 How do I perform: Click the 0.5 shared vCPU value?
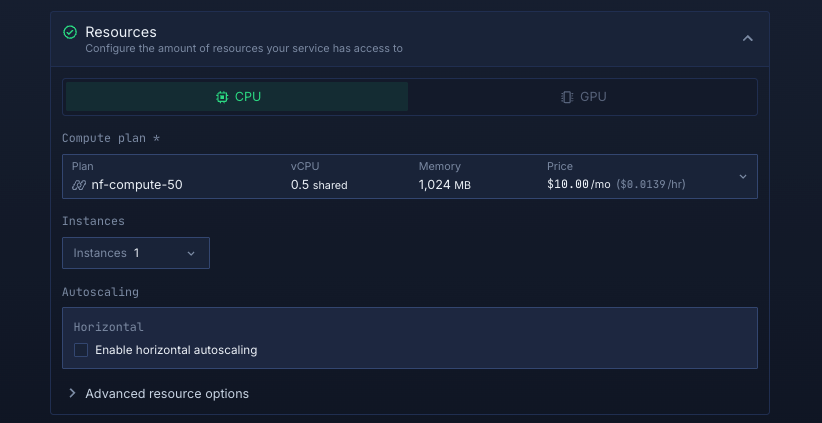tap(319, 185)
